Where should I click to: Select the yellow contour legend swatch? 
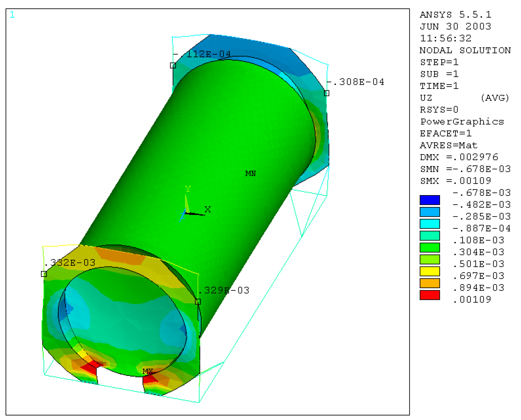pos(430,271)
